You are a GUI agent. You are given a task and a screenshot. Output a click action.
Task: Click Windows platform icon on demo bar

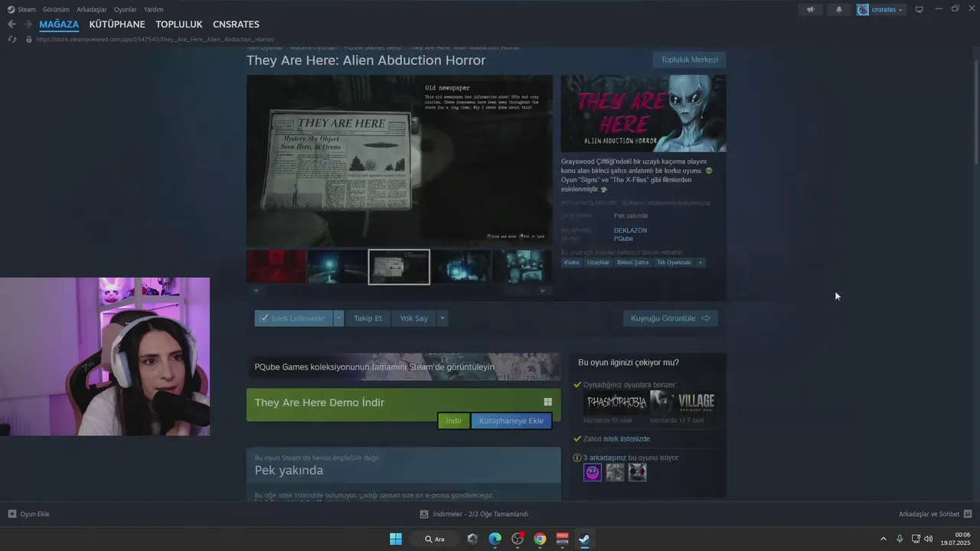(548, 402)
